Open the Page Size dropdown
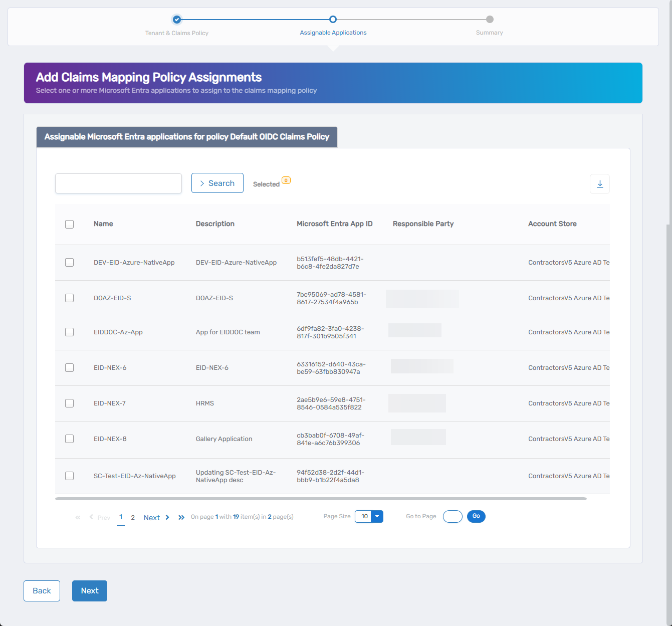Viewport: 672px width, 626px height. (377, 516)
